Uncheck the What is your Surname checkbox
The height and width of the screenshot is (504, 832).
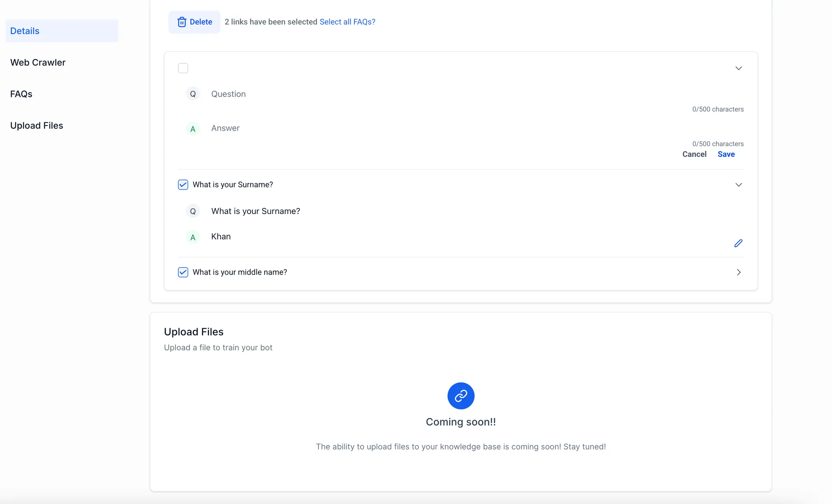pyautogui.click(x=183, y=185)
